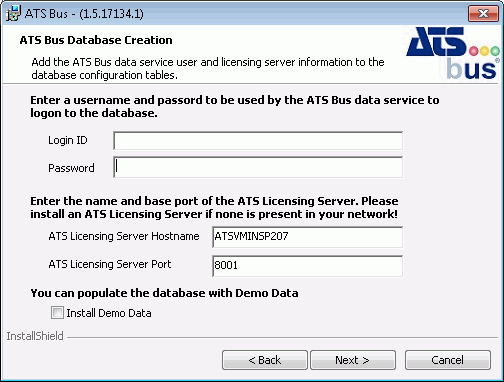
Task: Click the 'Install Demo Data' label text
Action: [x=109, y=313]
